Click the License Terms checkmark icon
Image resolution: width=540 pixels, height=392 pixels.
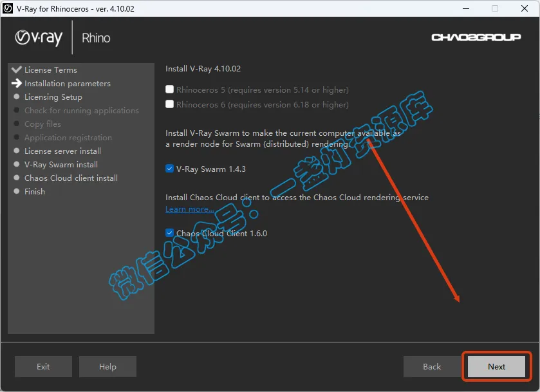tap(17, 70)
